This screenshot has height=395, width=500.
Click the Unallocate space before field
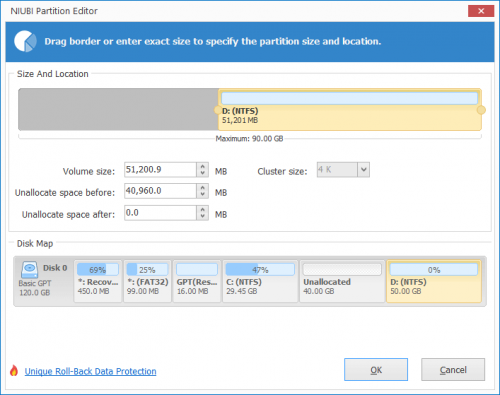pyautogui.click(x=160, y=191)
